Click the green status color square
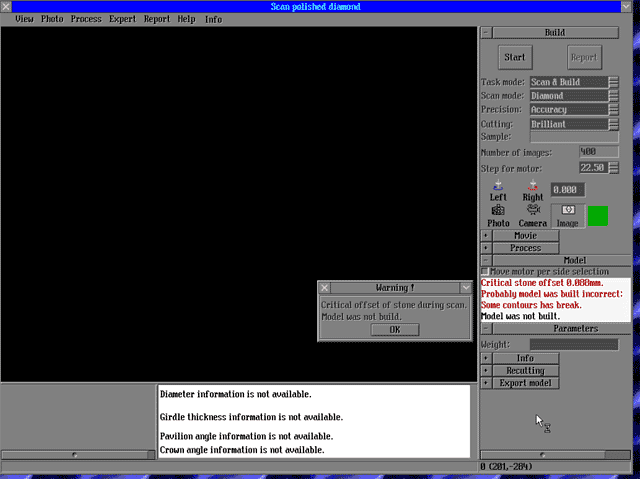Viewport: 640px width, 479px height. (x=597, y=215)
